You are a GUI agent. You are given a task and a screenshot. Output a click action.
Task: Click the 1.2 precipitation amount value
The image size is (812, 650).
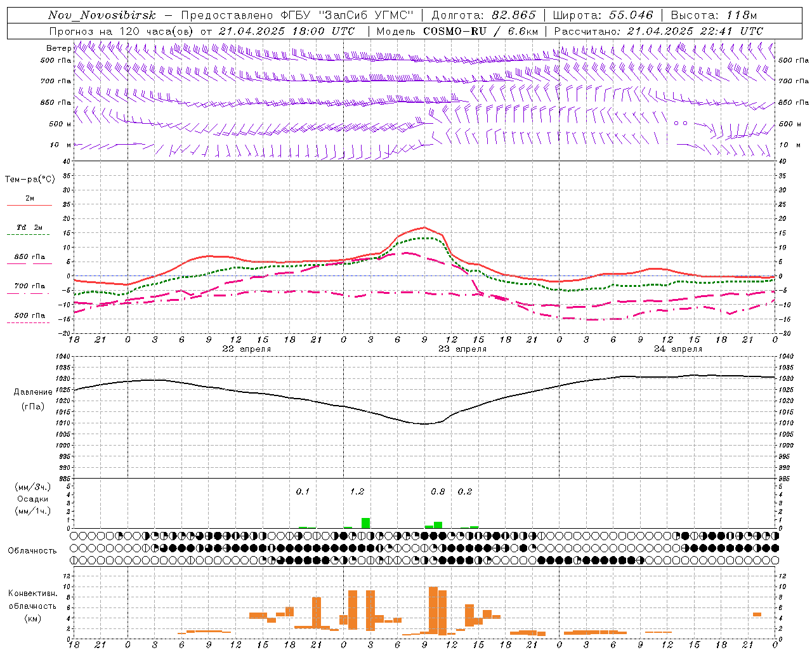[x=357, y=492]
